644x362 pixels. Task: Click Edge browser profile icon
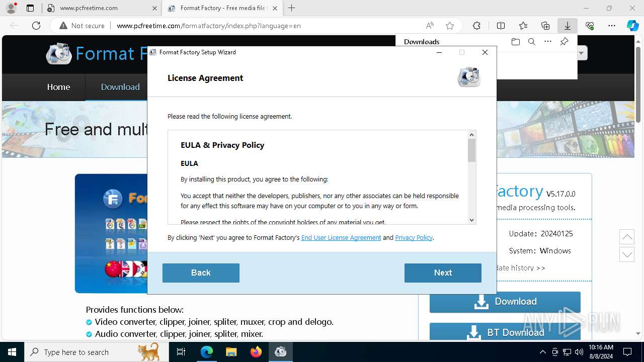tap(11, 8)
